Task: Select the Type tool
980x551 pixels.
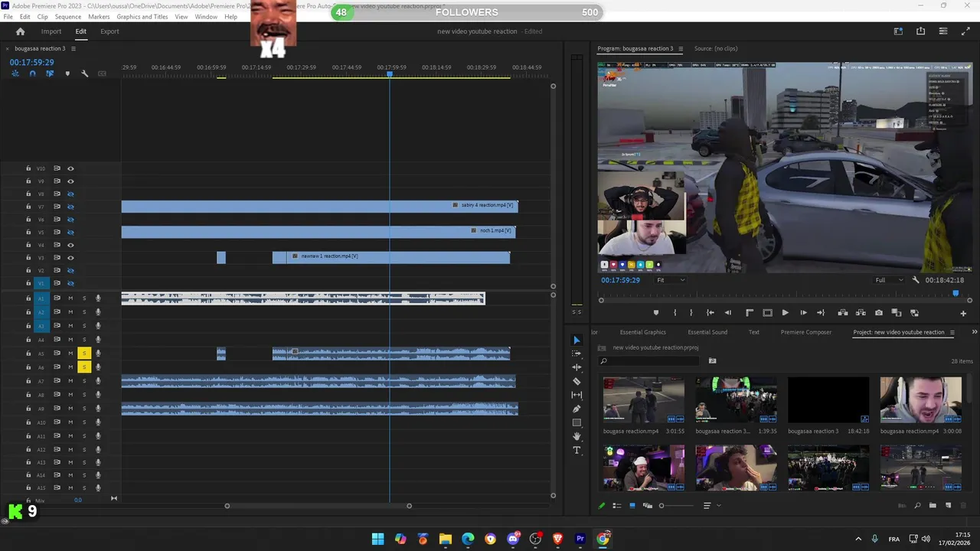Action: coord(577,450)
